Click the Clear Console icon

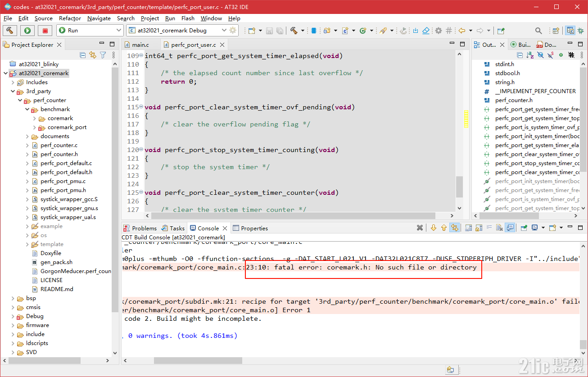(500, 228)
